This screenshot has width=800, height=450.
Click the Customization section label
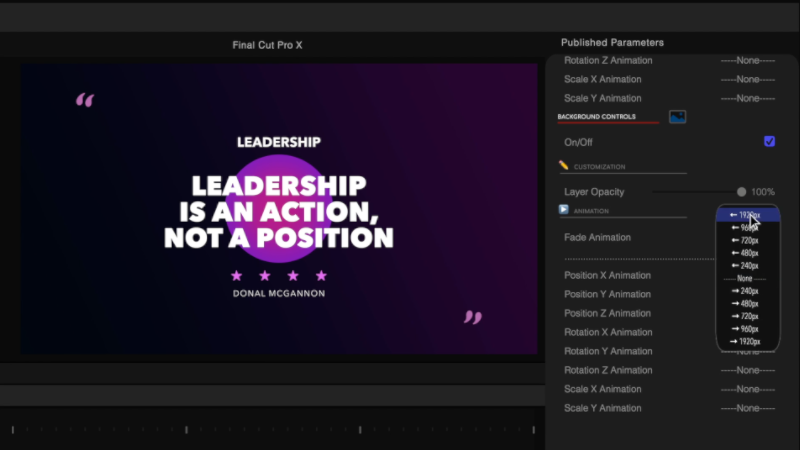coord(599,167)
